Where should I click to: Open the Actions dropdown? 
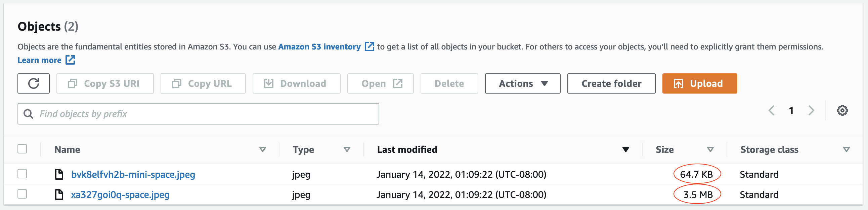tap(522, 83)
